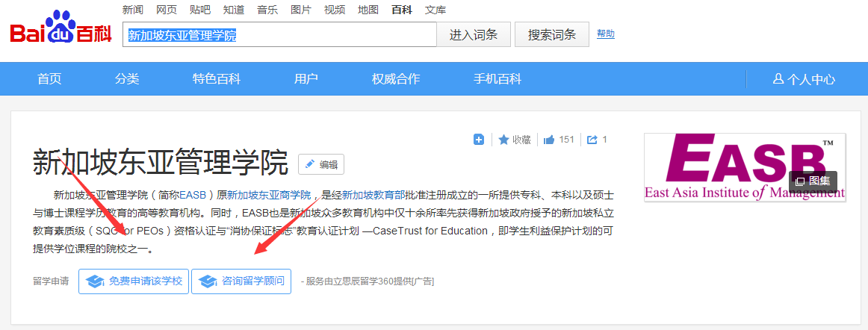Click the star 收藏 favorite icon
Viewport: 868px width, 330px height.
[x=503, y=140]
